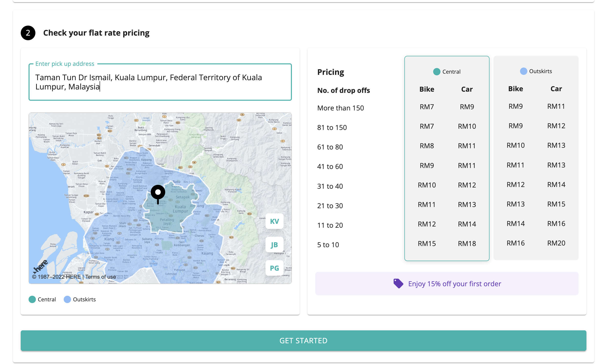The height and width of the screenshot is (364, 603).
Task: Toggle the Outskirts legend dot below the map
Action: point(67,299)
